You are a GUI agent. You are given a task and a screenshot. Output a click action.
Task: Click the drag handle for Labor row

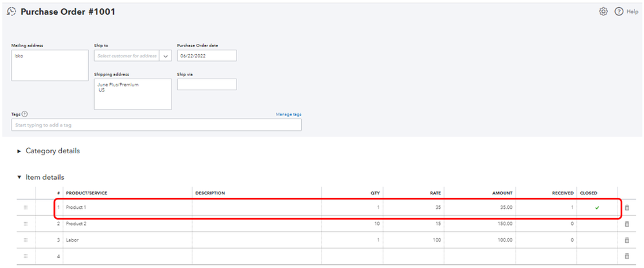[x=25, y=240]
